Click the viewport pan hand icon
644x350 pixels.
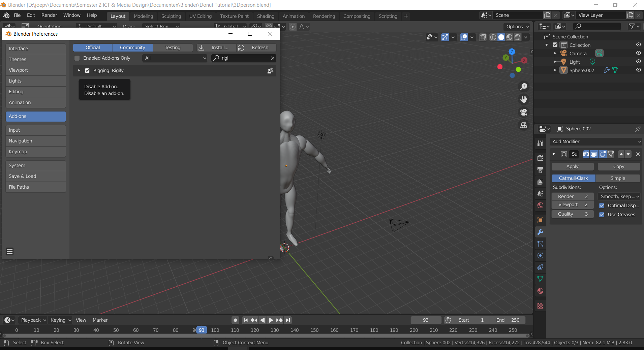[524, 99]
